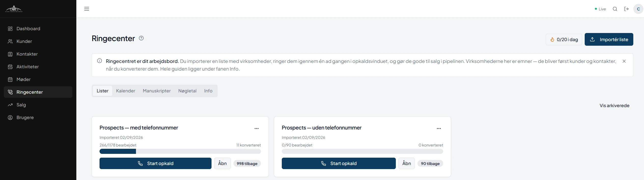Click the info circle icon in banner
Viewport: 644px width, 180px height.
pos(100,61)
